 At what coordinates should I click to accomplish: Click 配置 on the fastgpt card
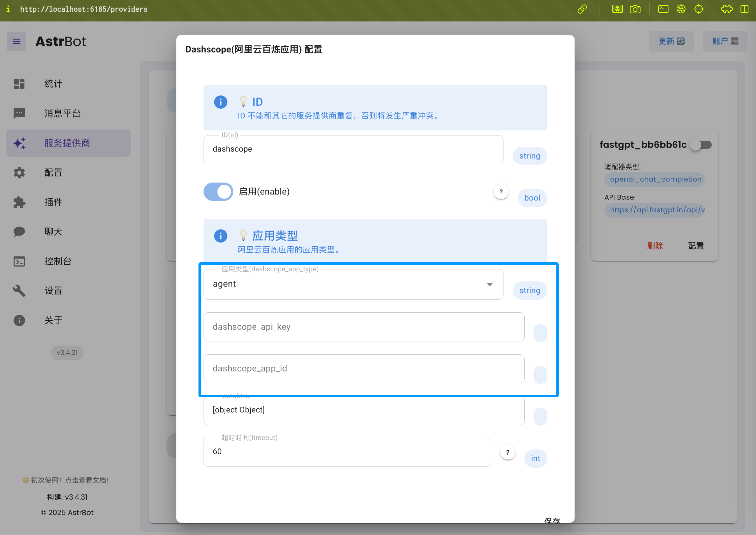(696, 246)
